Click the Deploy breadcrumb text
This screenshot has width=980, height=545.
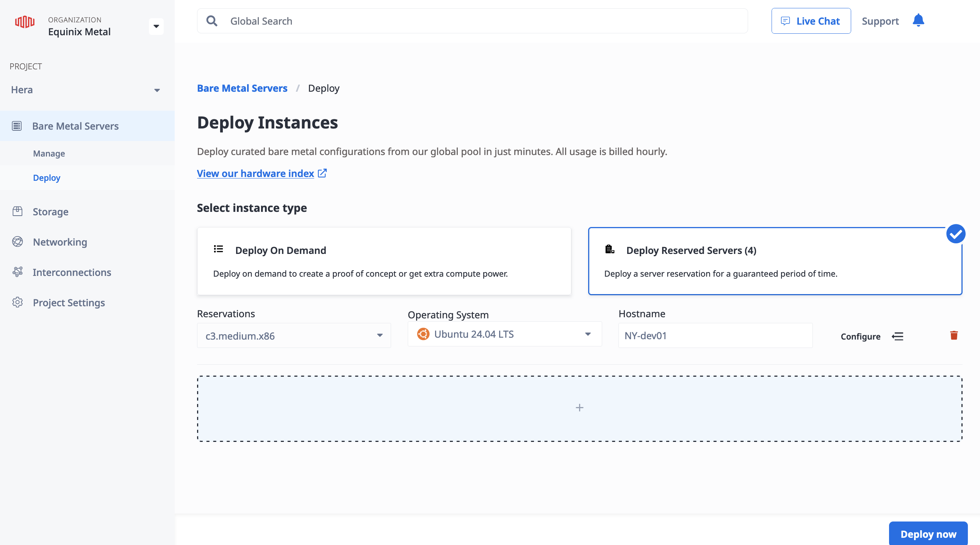324,88
